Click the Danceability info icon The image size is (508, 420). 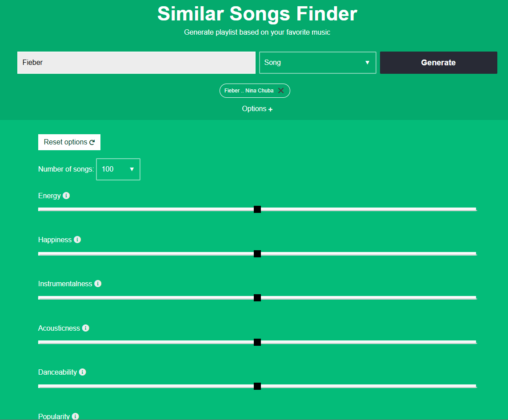pos(83,372)
